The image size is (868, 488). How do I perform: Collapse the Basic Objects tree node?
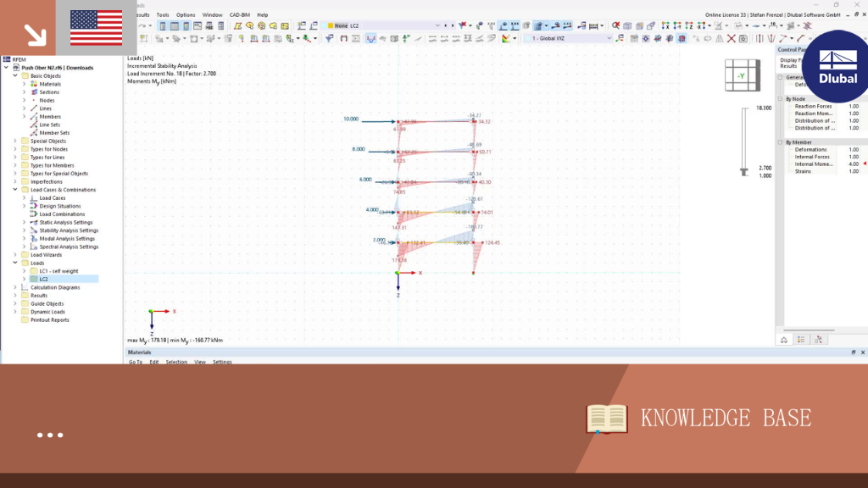(x=15, y=75)
